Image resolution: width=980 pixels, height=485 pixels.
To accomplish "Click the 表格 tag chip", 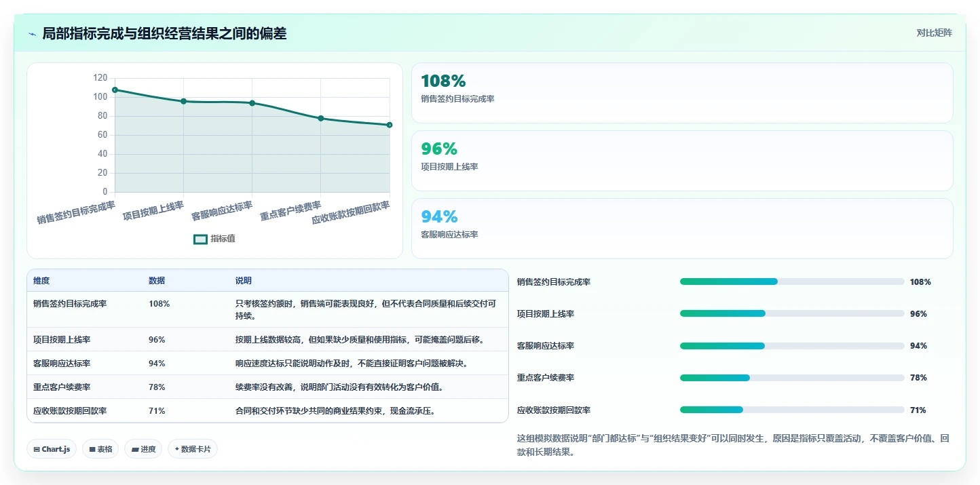I will coord(100,449).
